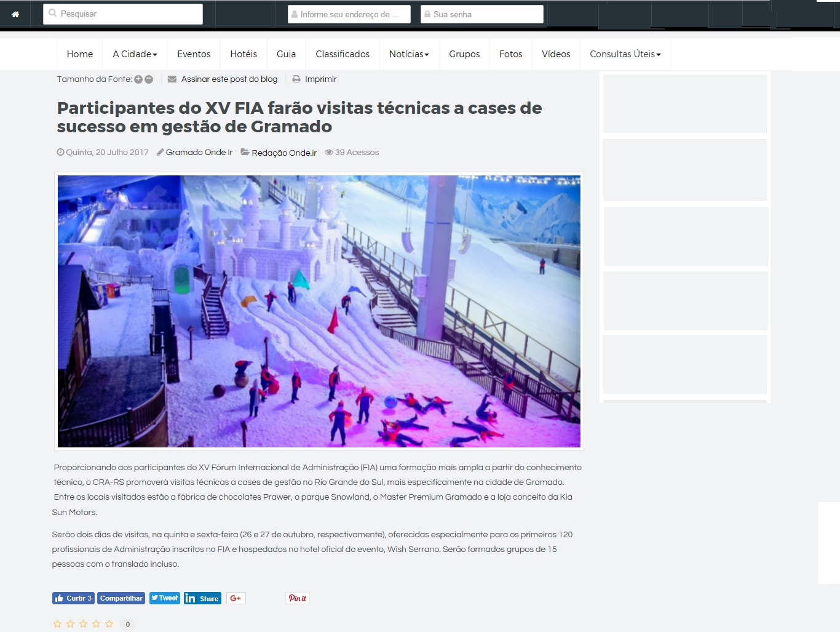Switch to the Hotéis section

coord(243,54)
